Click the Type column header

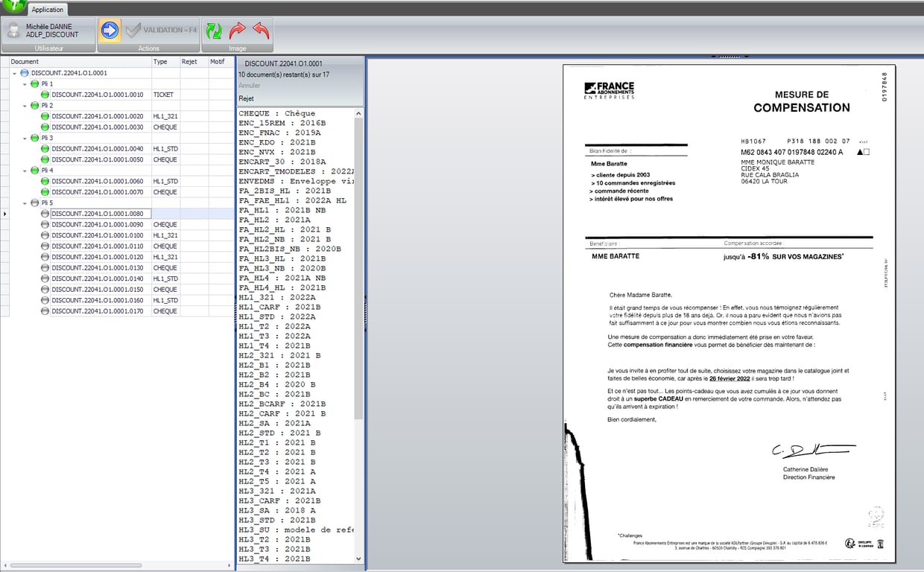point(165,62)
